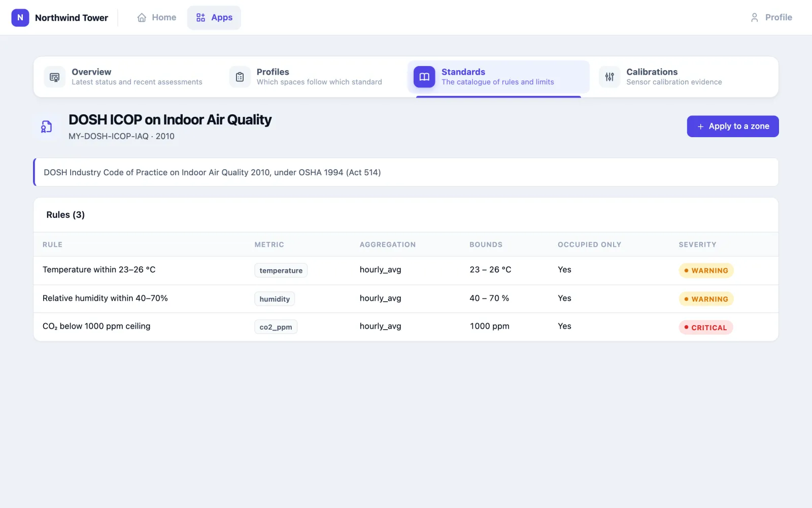Viewport: 812px width, 508px height.
Task: Click the plus icon in Apply to a zone
Action: tap(700, 126)
